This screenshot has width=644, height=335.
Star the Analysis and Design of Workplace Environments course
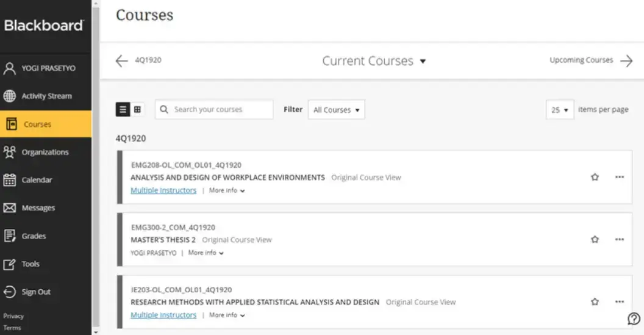[595, 177]
